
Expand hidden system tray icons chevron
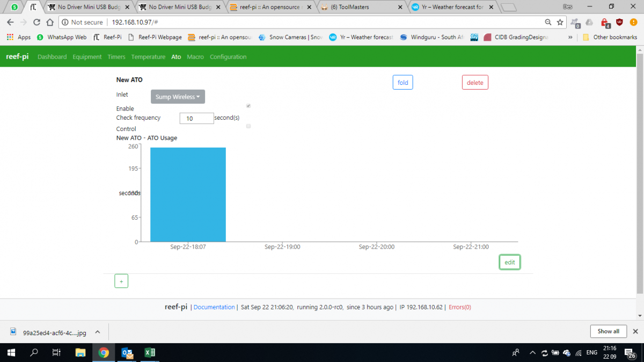coord(532,353)
